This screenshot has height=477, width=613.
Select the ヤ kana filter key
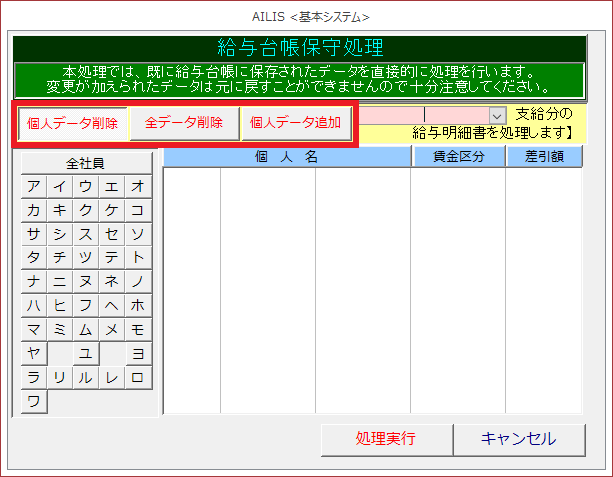click(x=34, y=352)
